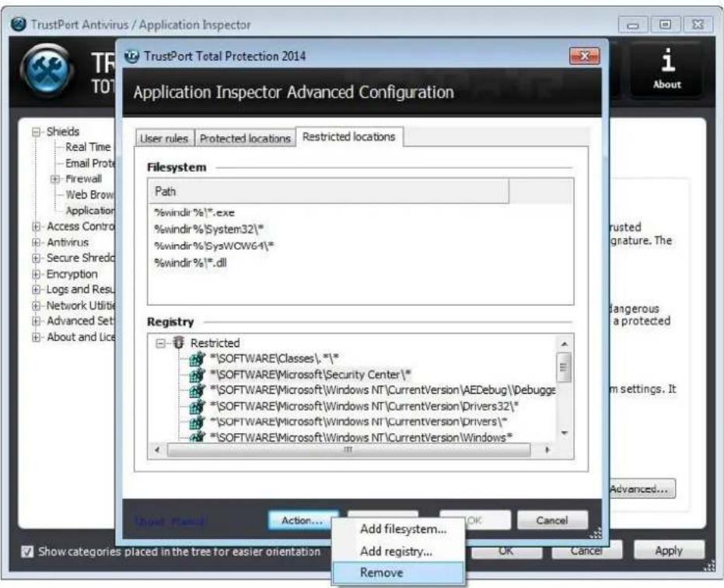Click Apply in the main window
Viewport: 724px width, 588px height.
[669, 551]
